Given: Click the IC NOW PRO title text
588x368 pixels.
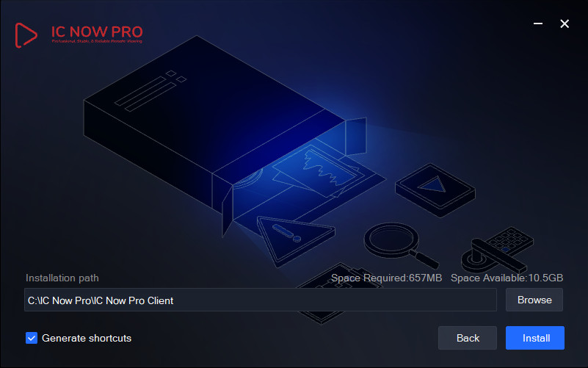Looking at the screenshot, I should (97, 32).
